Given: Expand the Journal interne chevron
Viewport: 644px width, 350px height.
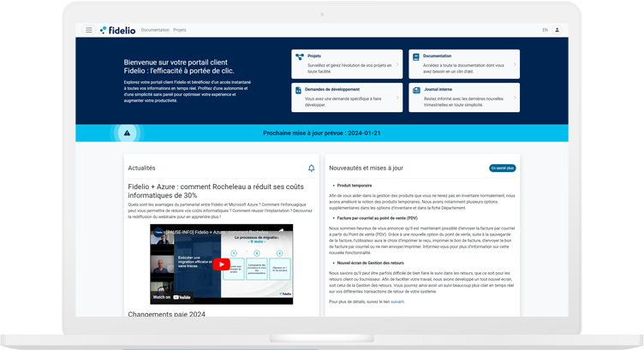Looking at the screenshot, I should point(515,98).
